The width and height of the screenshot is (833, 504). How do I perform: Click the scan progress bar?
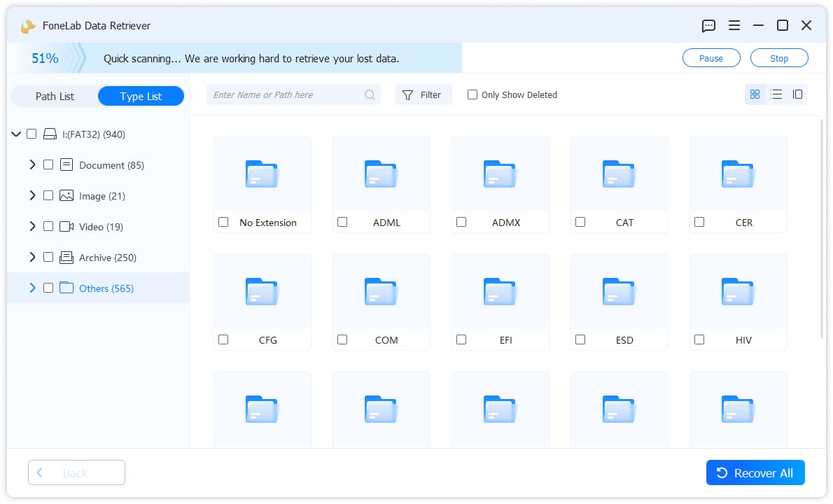point(234,58)
